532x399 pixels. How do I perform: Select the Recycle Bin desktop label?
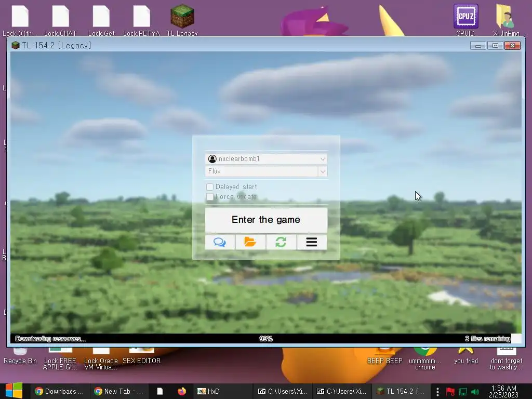(20, 361)
